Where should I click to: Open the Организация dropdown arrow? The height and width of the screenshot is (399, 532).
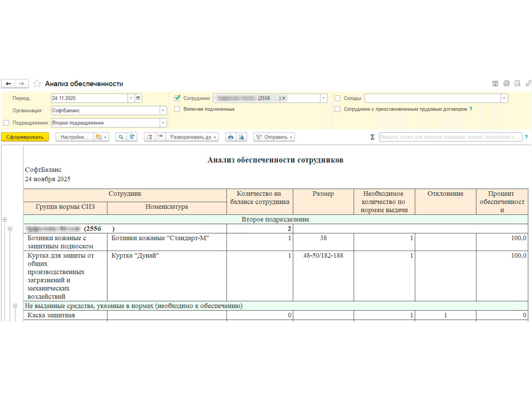click(x=163, y=110)
